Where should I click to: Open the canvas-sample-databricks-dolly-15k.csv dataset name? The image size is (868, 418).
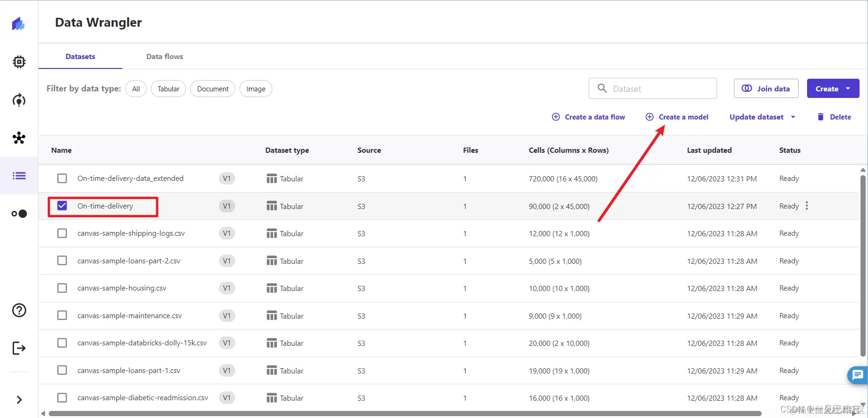click(x=142, y=343)
